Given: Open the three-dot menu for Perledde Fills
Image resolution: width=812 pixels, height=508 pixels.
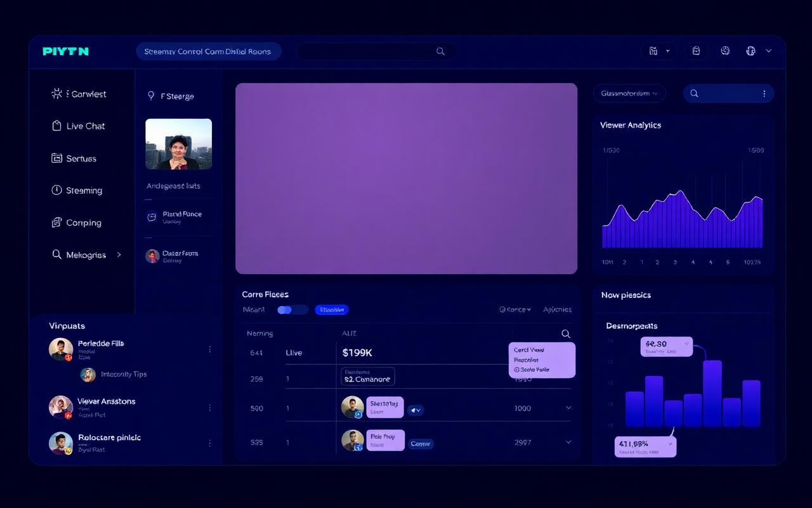Looking at the screenshot, I should [x=209, y=349].
